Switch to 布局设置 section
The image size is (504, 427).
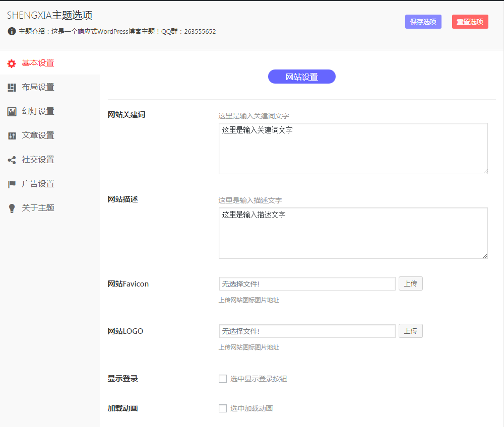(x=50, y=87)
